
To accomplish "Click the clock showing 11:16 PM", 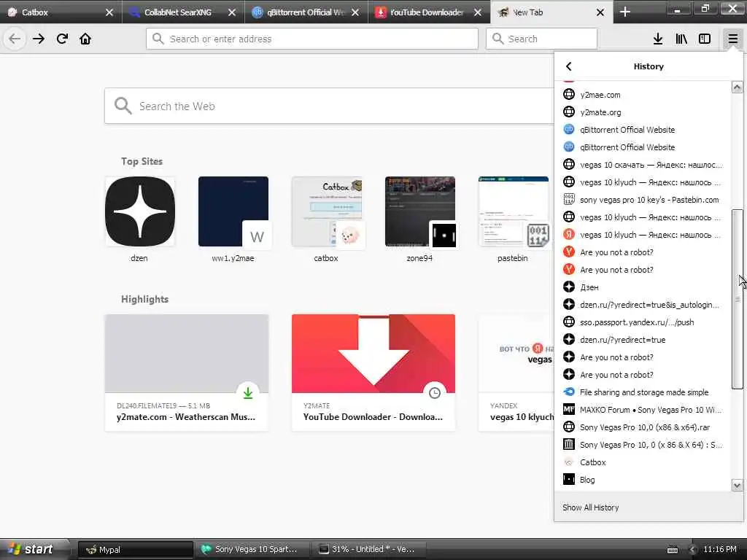I will (x=720, y=549).
